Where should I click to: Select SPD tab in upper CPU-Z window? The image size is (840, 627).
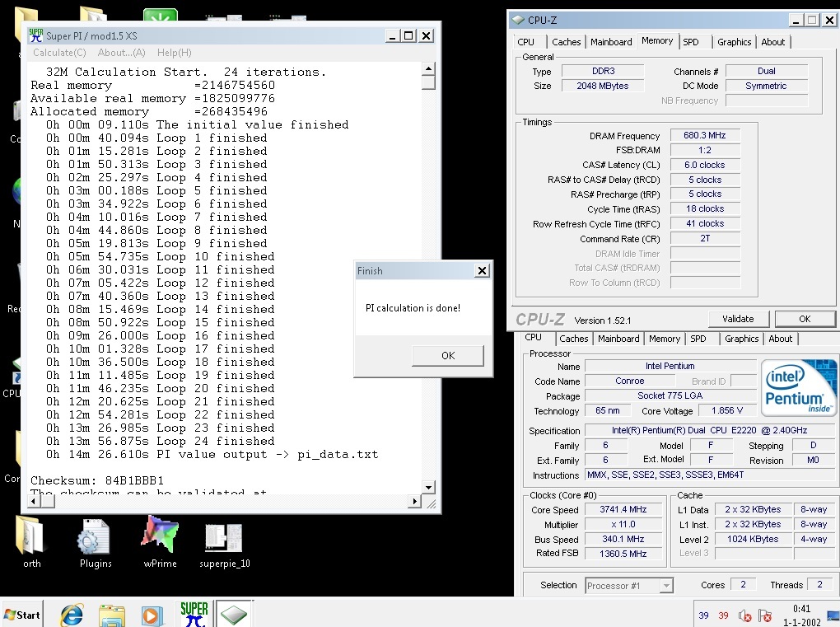pyautogui.click(x=691, y=42)
